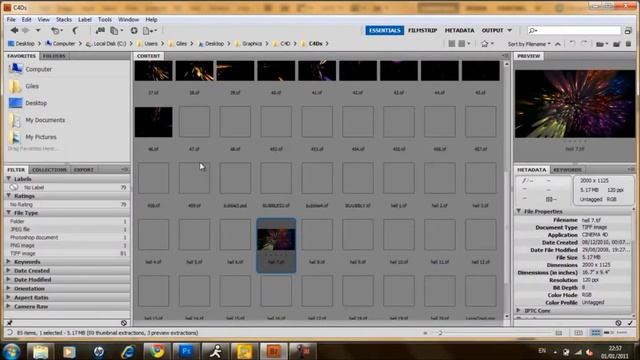Viewport: 640px width, 360px height.
Task: Click the Users folder in breadcrumb path
Action: click(151, 44)
